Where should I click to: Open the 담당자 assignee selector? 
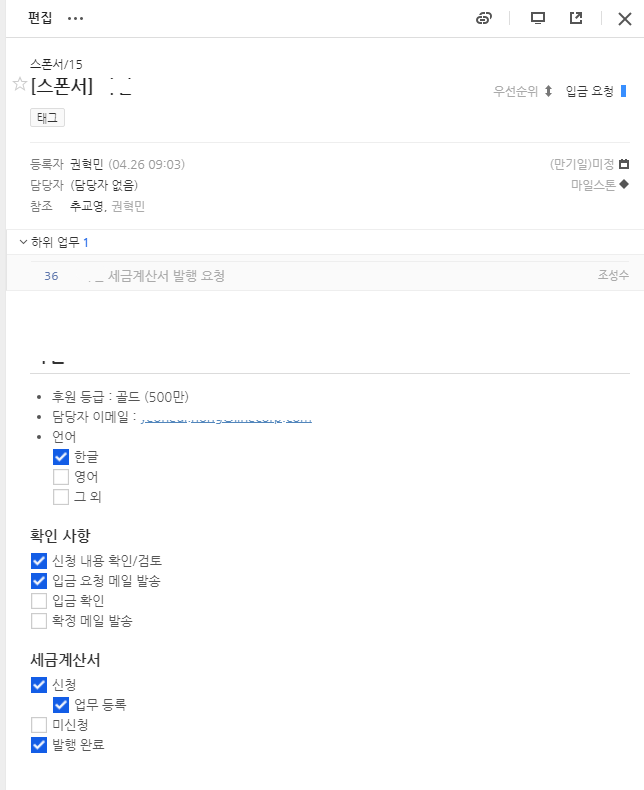tap(111, 185)
